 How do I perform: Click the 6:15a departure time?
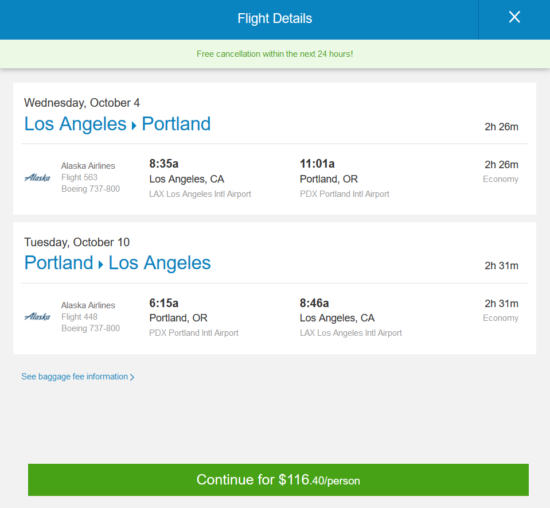tap(164, 303)
